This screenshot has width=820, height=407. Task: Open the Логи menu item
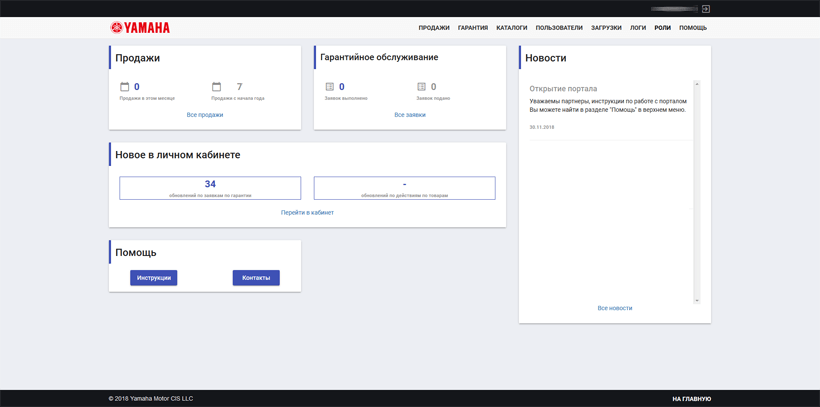click(x=638, y=28)
